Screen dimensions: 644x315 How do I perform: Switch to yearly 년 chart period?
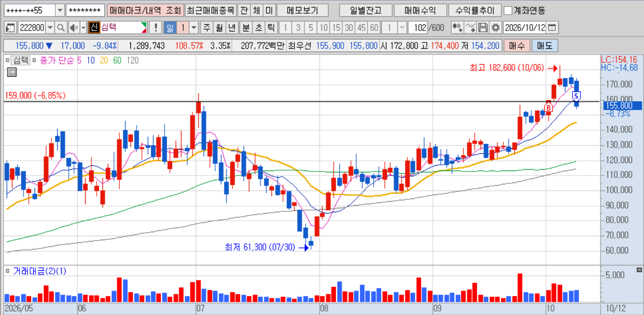tap(232, 28)
